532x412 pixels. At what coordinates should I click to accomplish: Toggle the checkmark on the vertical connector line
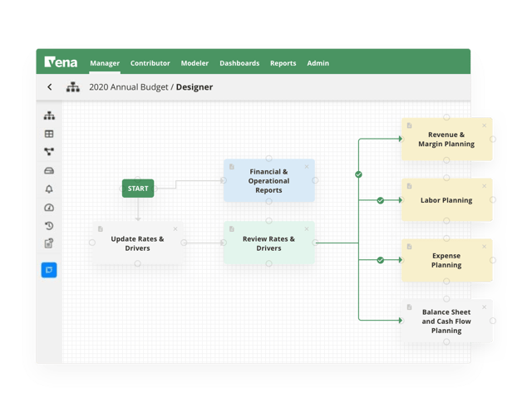point(358,174)
